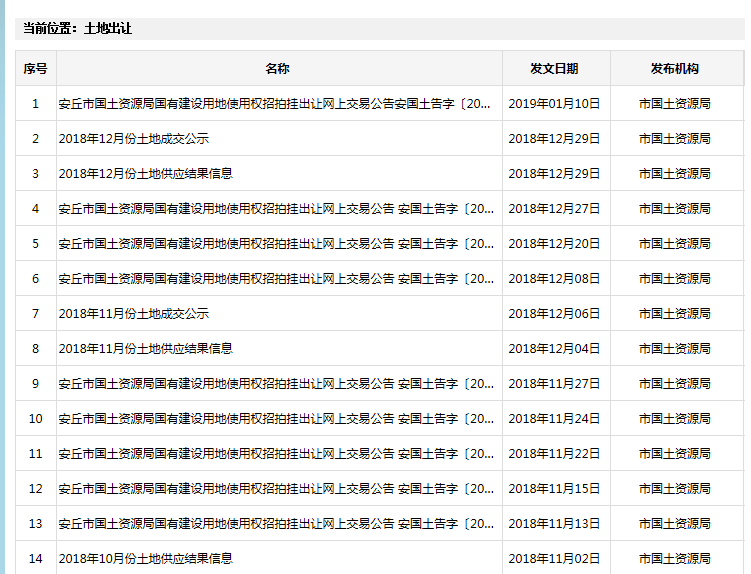Select date cell 2018年11月13日

tap(554, 523)
